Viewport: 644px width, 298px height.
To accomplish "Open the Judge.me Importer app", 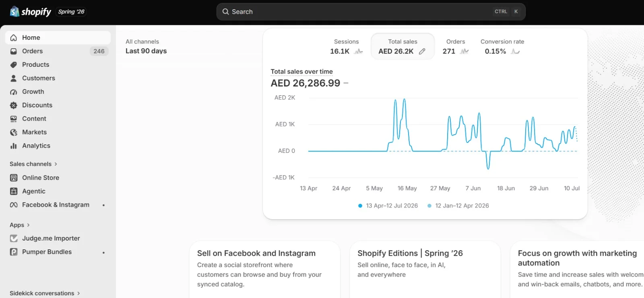I will 58,238.
